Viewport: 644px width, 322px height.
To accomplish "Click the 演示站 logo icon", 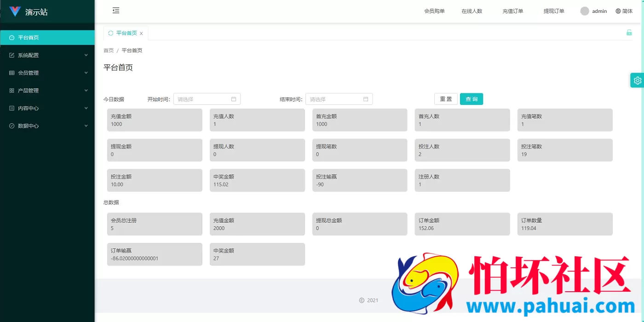I will coord(15,11).
